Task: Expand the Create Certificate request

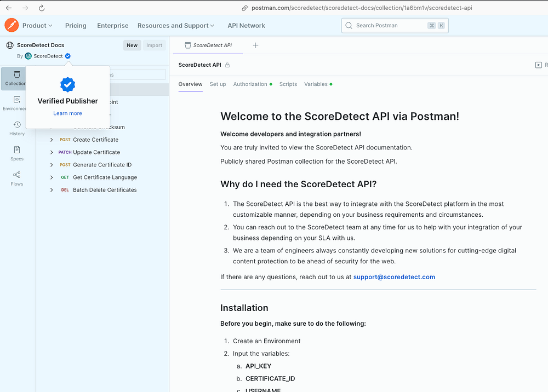Action: [52, 140]
